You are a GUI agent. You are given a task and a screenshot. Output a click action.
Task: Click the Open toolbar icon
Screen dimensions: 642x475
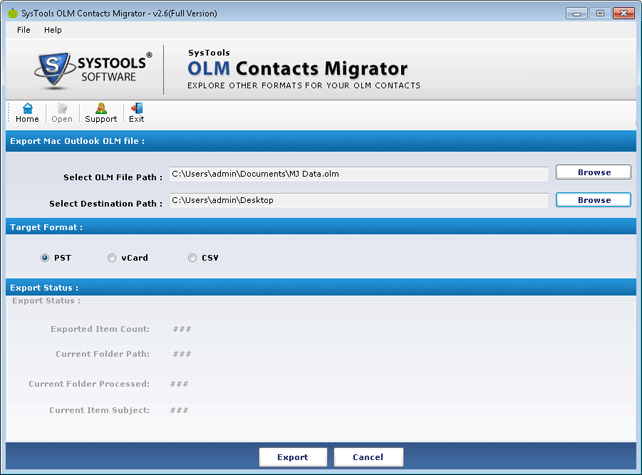pos(62,113)
